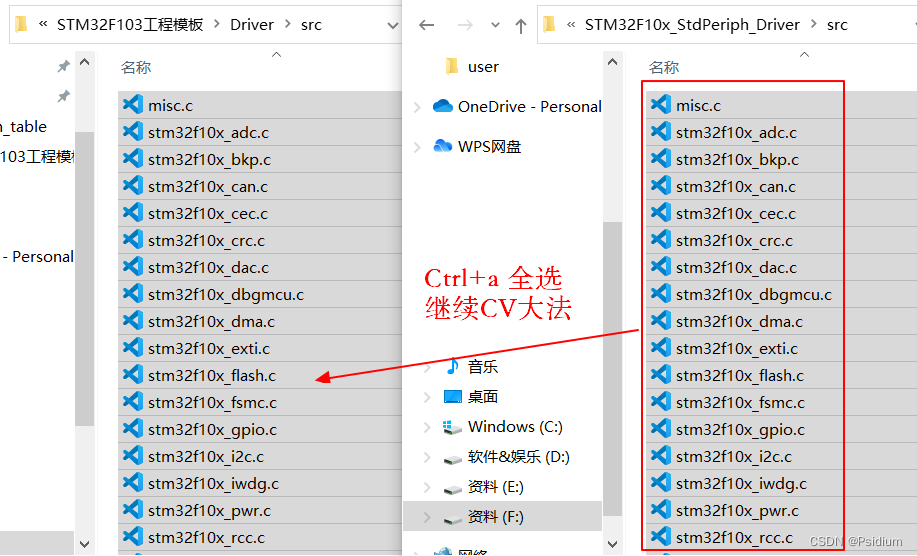
Task: Expand the 软件&娱乐 (D:) tree node
Action: click(427, 457)
